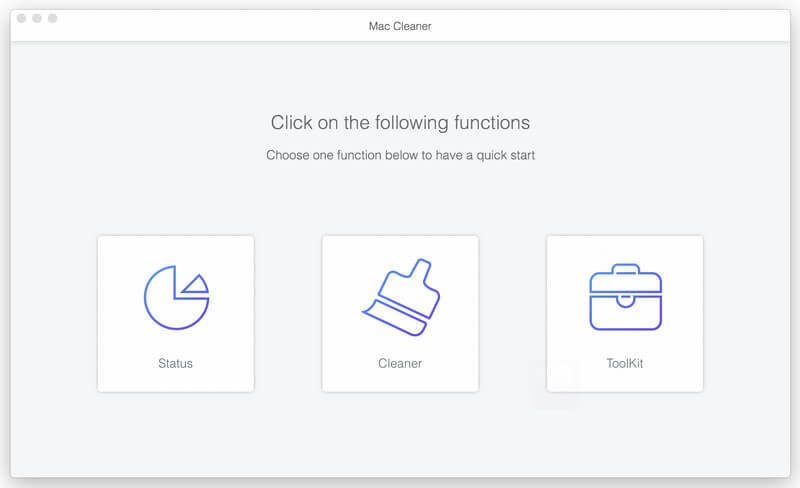Open the Status function via its label
The width and height of the screenshot is (800, 488).
(x=175, y=363)
